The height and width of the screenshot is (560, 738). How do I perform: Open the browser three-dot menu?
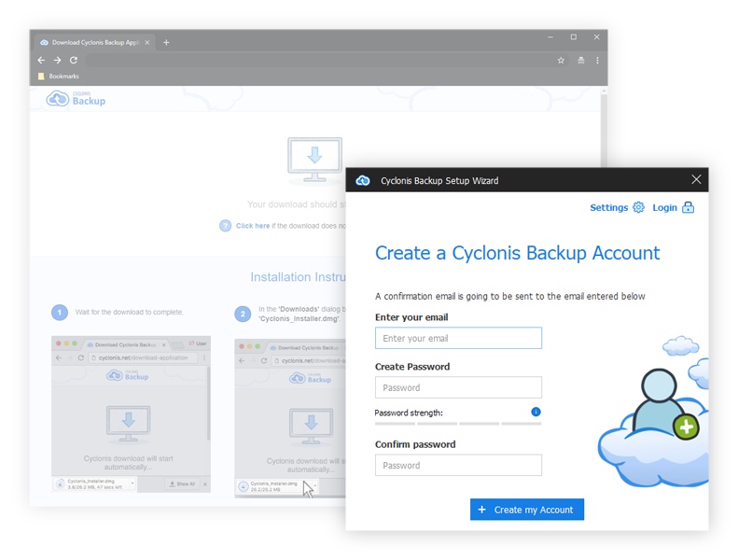tap(597, 60)
